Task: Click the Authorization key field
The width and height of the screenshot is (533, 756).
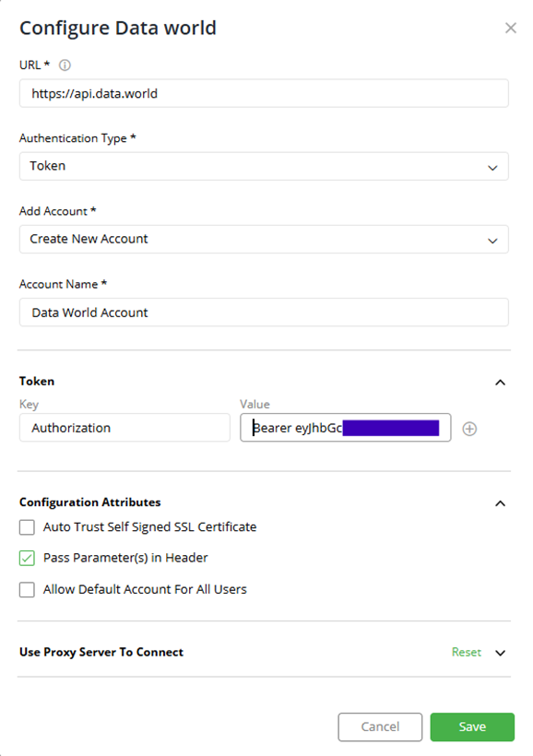Action: pyautogui.click(x=124, y=428)
